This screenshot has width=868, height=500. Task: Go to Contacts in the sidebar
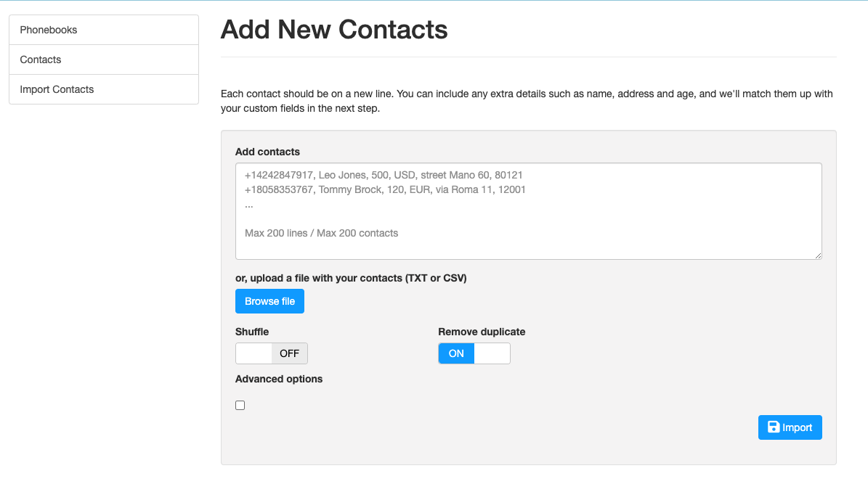tap(104, 60)
